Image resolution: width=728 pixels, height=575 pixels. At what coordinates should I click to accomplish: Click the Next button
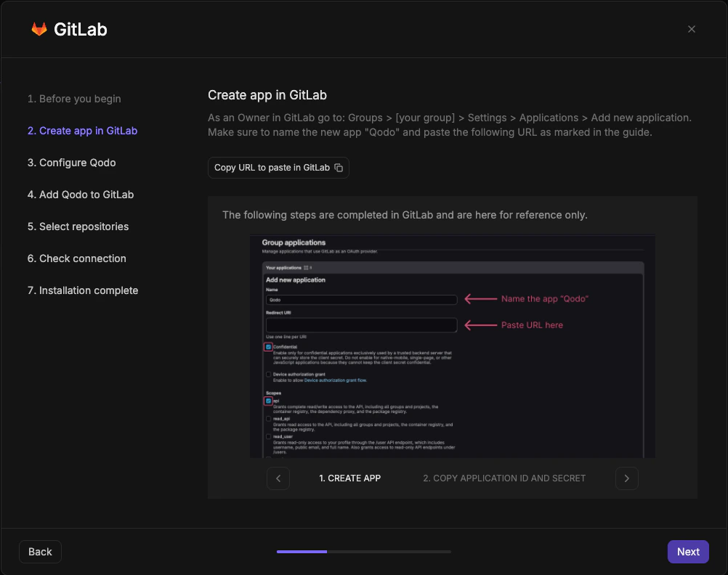[x=688, y=552]
